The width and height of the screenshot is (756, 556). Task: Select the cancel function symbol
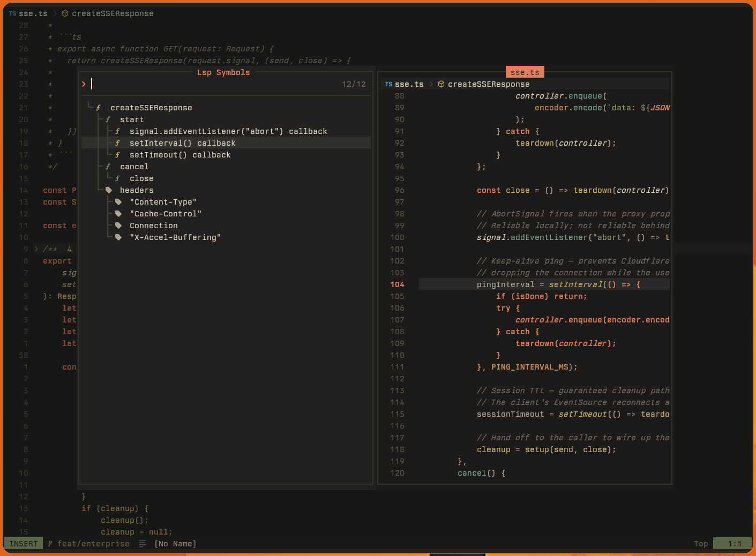[x=134, y=167]
